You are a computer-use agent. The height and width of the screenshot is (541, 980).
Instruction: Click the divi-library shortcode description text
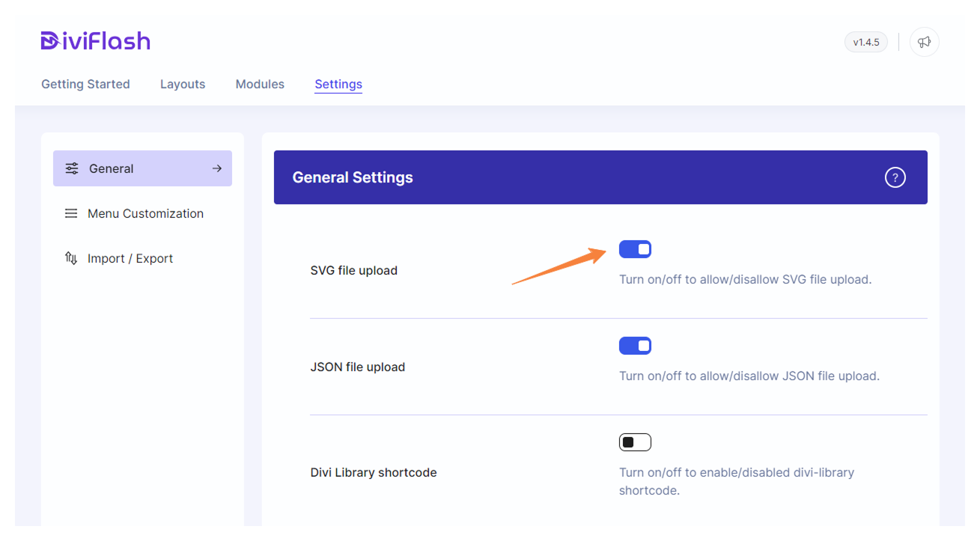tap(737, 481)
